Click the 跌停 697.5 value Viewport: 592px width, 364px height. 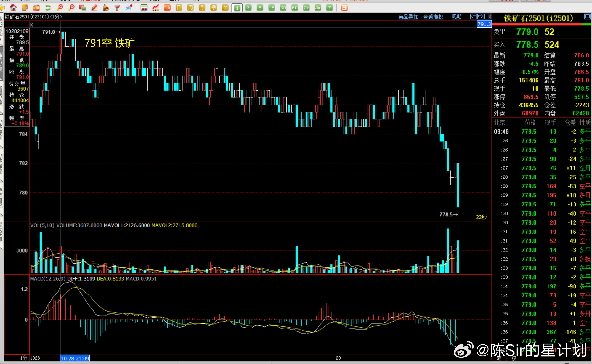coord(582,97)
